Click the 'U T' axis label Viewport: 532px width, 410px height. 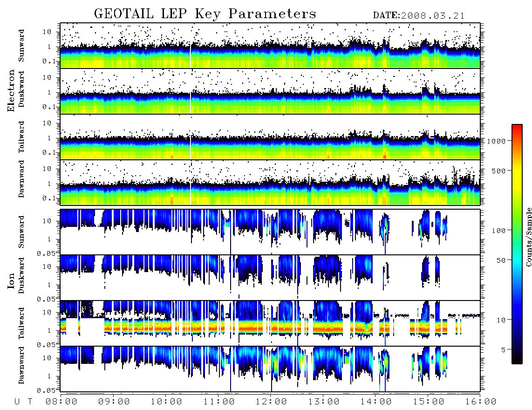click(23, 402)
